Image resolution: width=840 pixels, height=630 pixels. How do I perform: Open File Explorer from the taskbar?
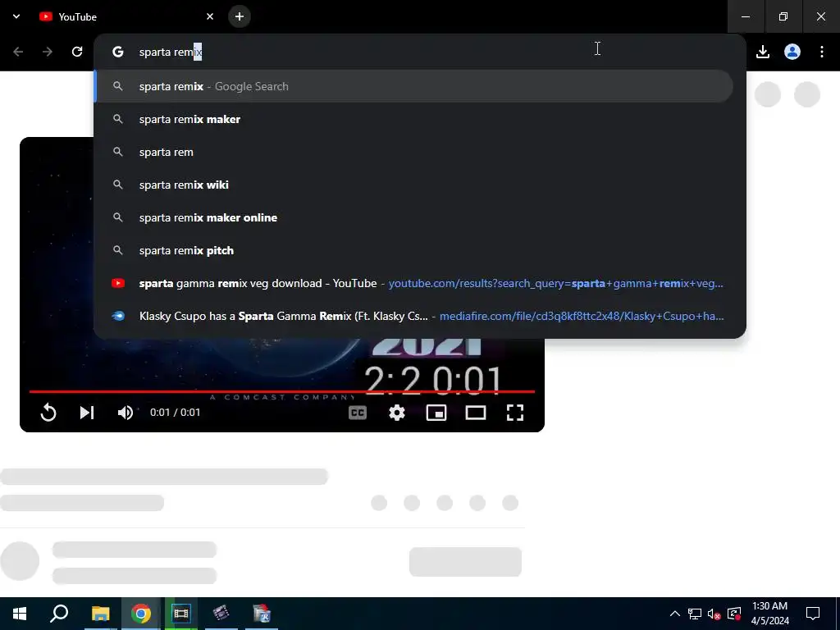100,614
